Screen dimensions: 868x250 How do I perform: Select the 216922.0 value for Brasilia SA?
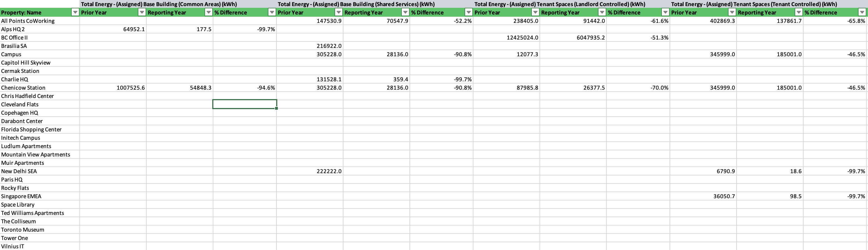[310, 46]
